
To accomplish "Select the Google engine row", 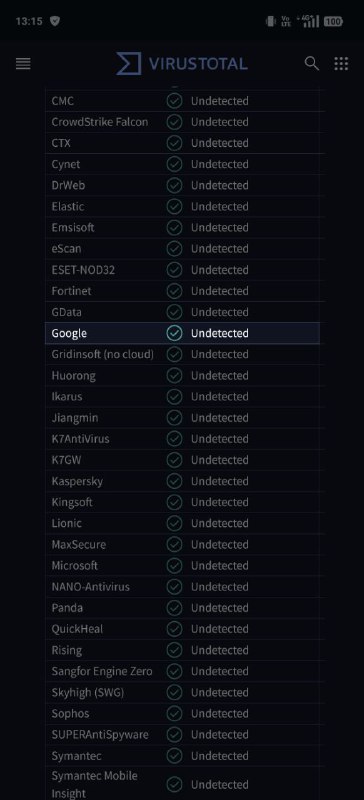I will point(182,333).
